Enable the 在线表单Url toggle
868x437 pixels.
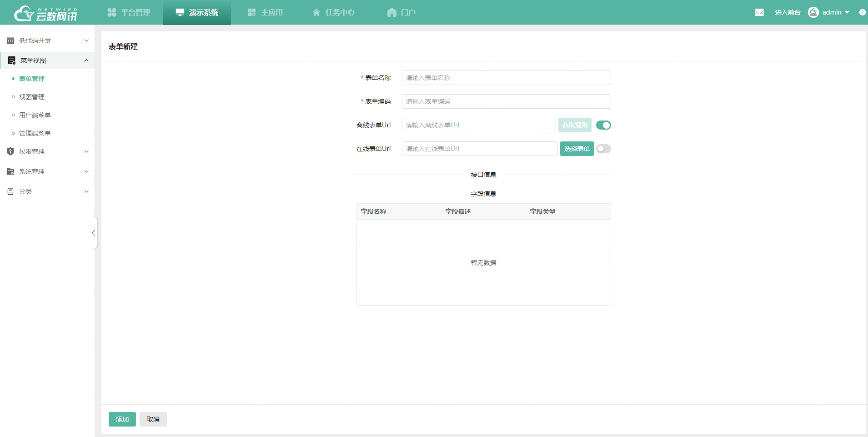coord(603,148)
